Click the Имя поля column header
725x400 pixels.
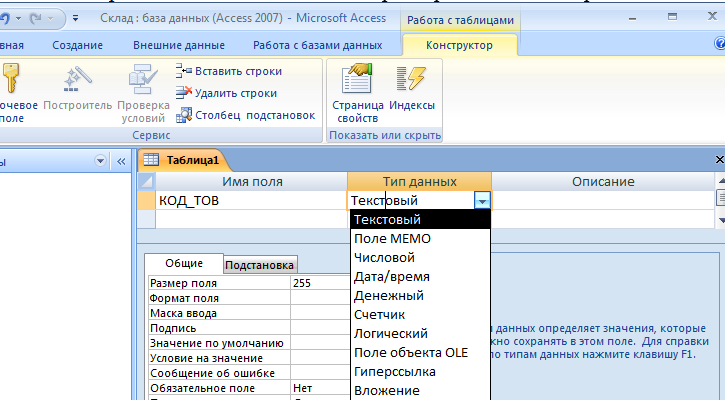[252, 182]
